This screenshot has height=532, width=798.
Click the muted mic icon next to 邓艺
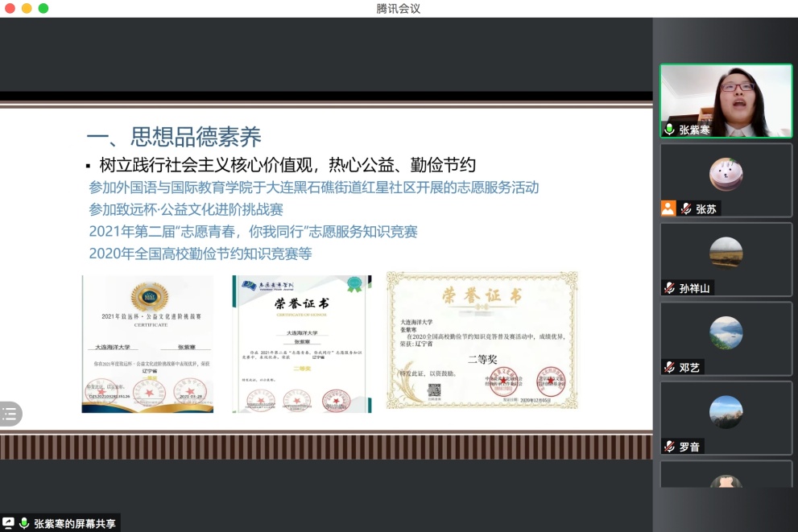coord(669,367)
